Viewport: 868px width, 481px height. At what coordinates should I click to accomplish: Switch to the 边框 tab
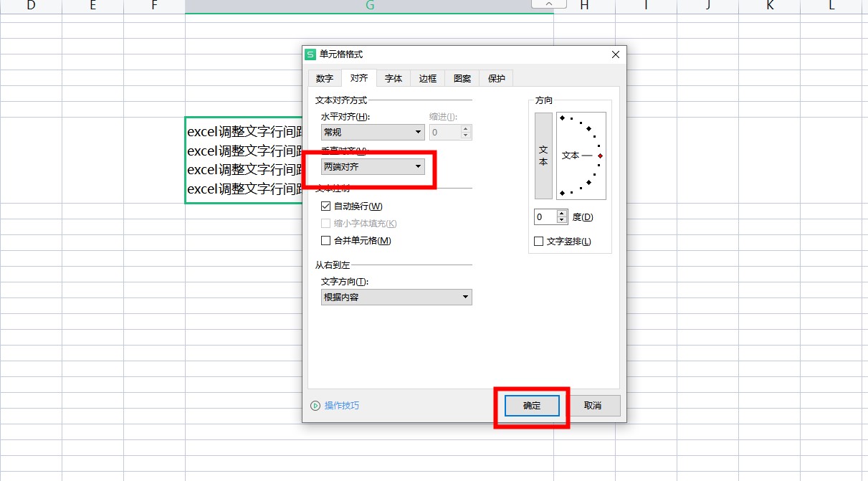427,78
